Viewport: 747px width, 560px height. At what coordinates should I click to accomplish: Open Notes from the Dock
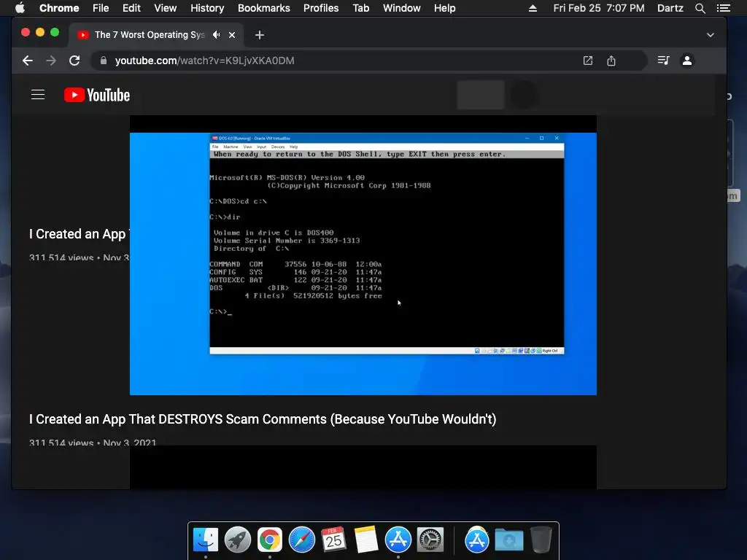(366, 540)
